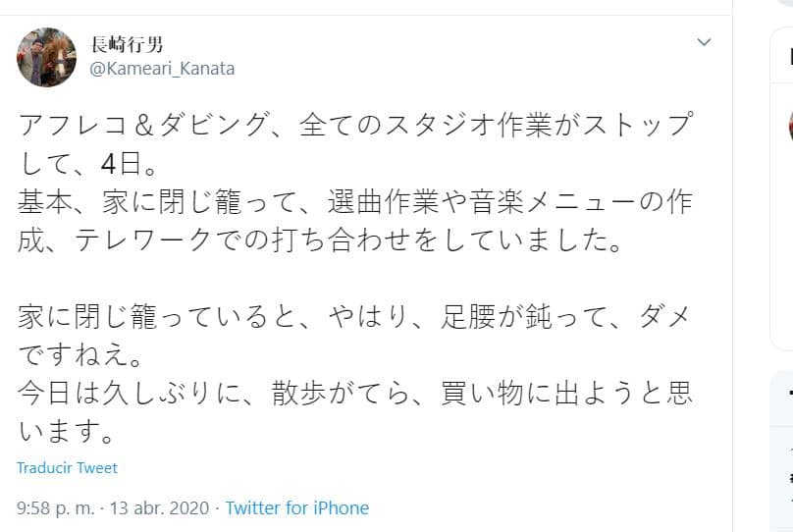
Task: Click the tweet line starting with 今日は久しぶりに
Action: coord(355,394)
